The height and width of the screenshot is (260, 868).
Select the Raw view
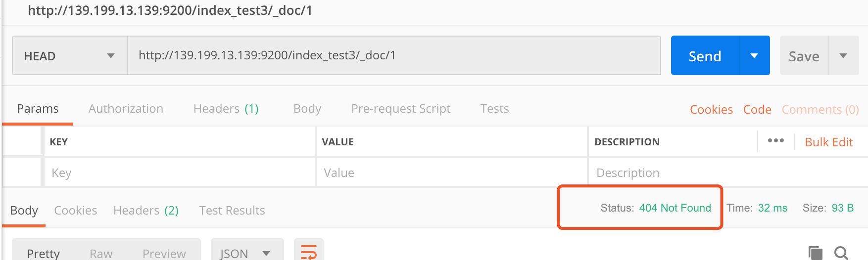click(101, 254)
